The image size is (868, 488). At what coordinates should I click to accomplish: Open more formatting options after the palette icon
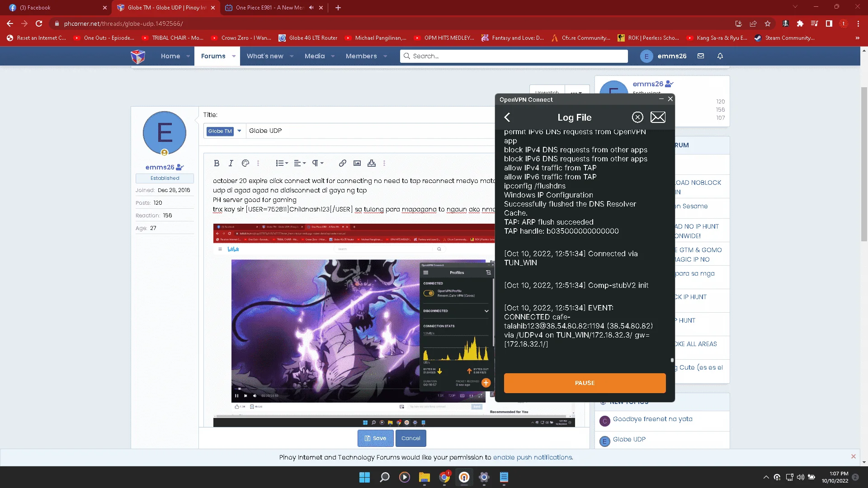pos(258,163)
